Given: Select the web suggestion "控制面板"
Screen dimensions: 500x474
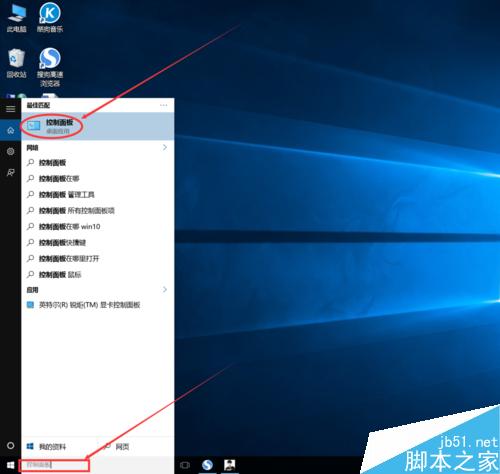Looking at the screenshot, I should (x=98, y=163).
